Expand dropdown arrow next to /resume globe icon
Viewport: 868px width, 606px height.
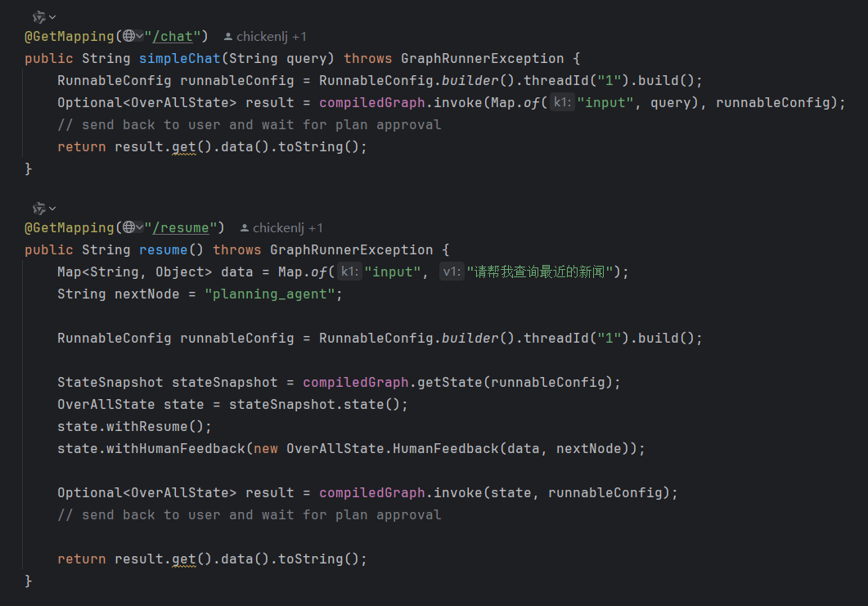coord(140,227)
